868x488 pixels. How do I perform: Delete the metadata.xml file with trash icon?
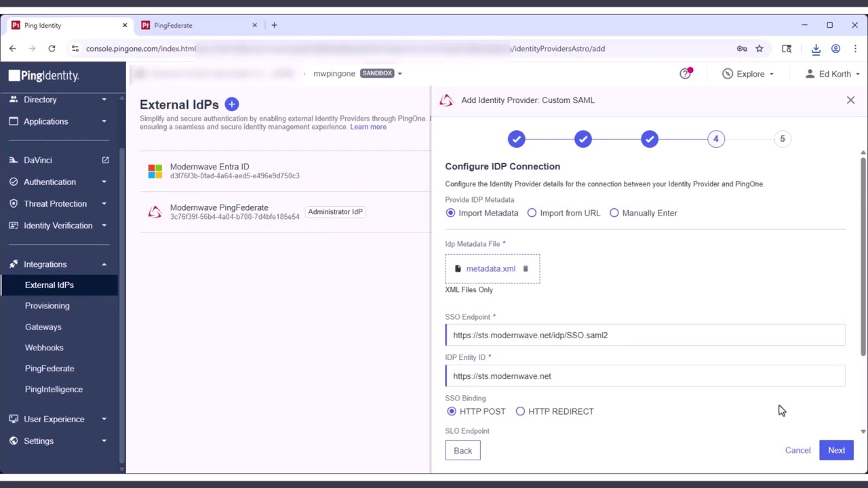[x=525, y=269]
